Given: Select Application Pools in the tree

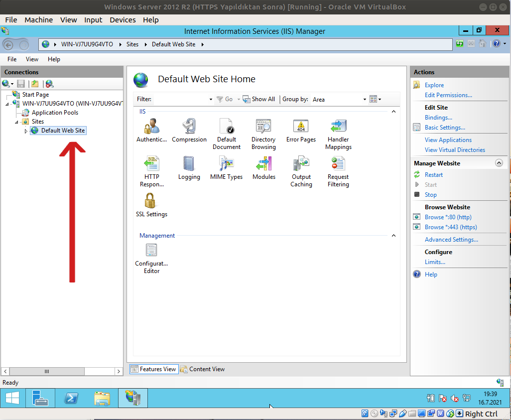Looking at the screenshot, I should point(55,113).
